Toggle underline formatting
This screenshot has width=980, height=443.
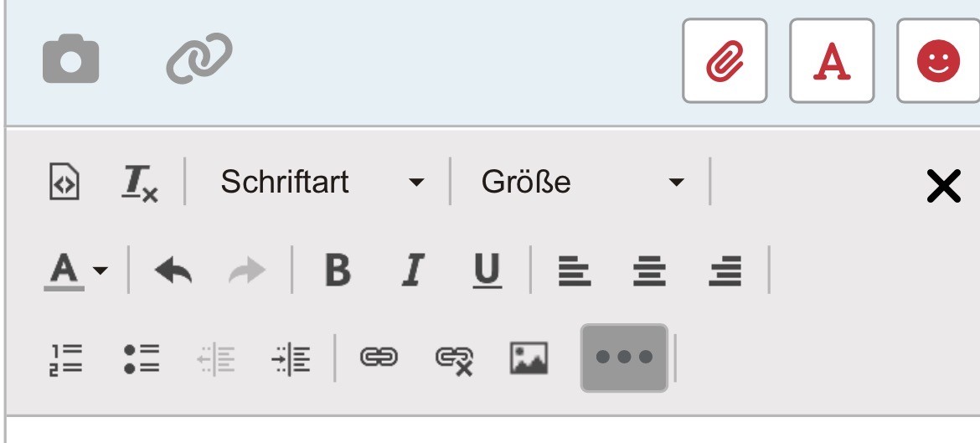pos(487,270)
